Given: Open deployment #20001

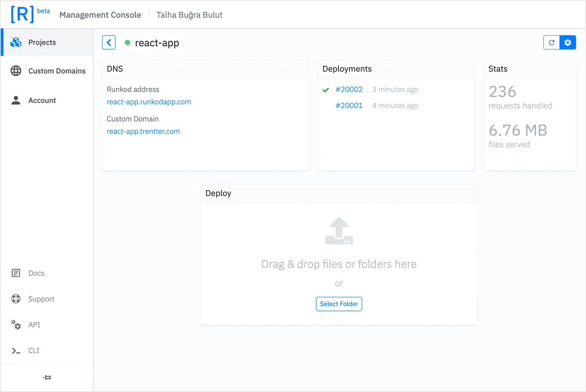Looking at the screenshot, I should click(x=349, y=105).
